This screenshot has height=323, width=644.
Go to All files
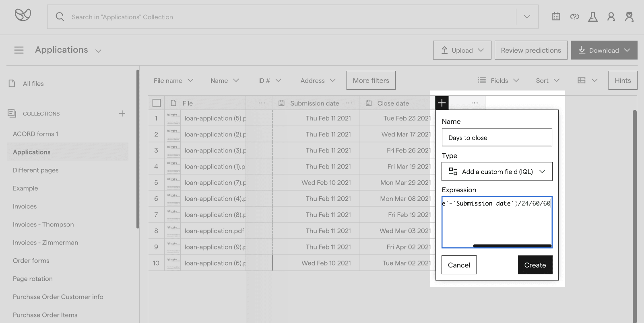point(33,84)
